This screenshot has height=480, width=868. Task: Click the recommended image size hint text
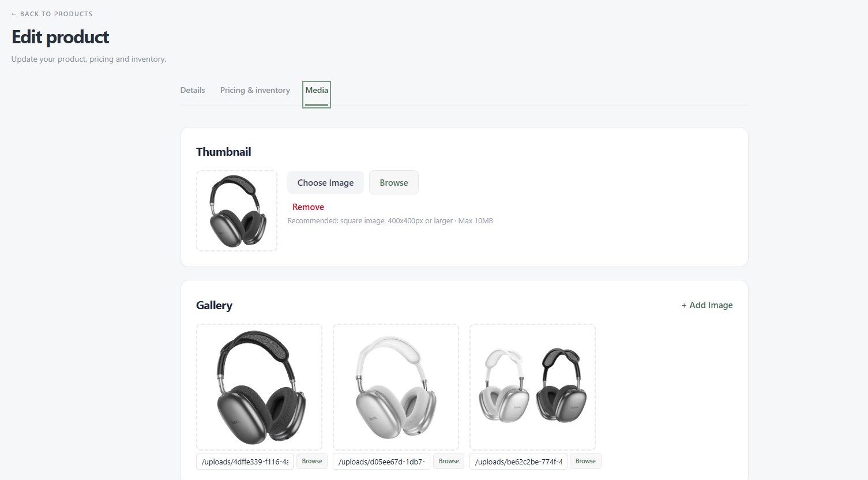click(390, 221)
